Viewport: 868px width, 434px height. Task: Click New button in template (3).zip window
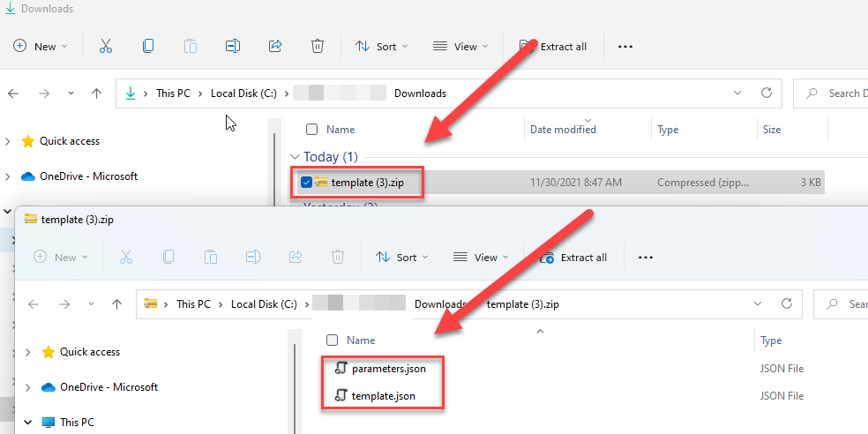tap(60, 258)
